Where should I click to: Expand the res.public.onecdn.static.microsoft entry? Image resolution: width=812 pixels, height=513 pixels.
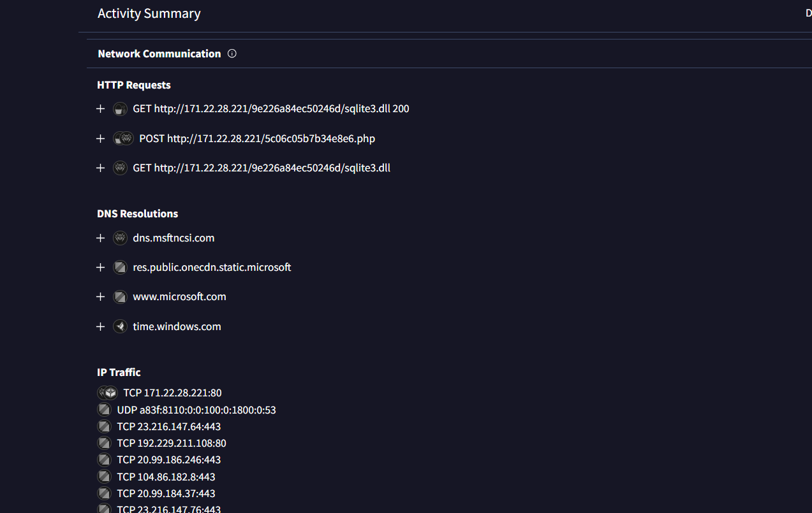[x=100, y=268]
